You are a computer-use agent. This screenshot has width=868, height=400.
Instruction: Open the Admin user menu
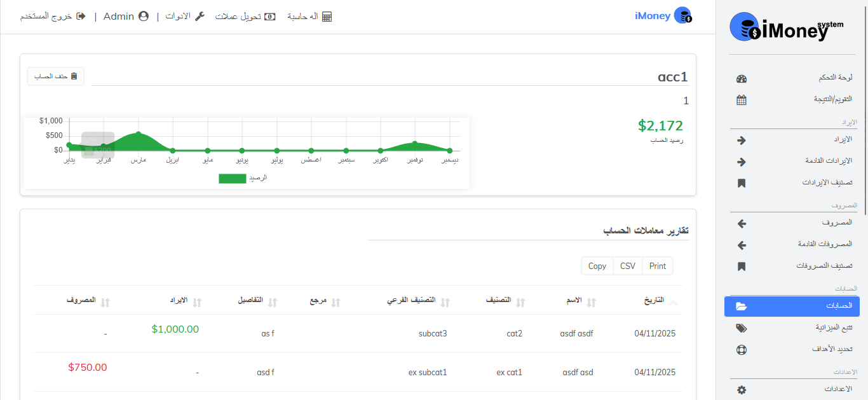coord(126,17)
